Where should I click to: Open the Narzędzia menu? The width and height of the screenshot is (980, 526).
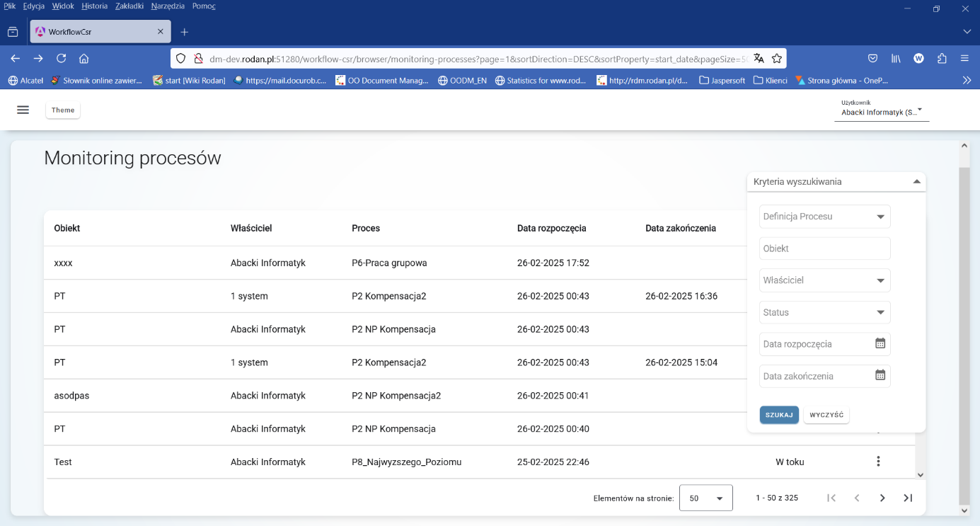[x=167, y=6]
